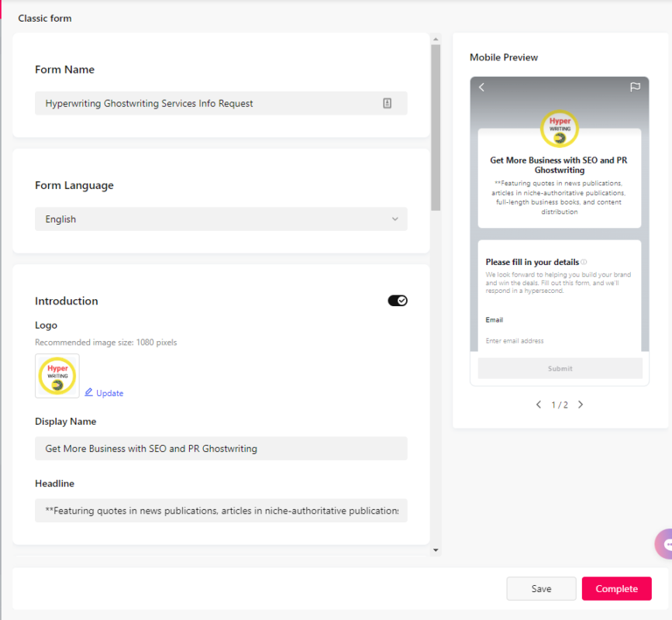Screen dimensions: 672x620
Task: Toggle the Introduction section switch off
Action: click(x=398, y=301)
